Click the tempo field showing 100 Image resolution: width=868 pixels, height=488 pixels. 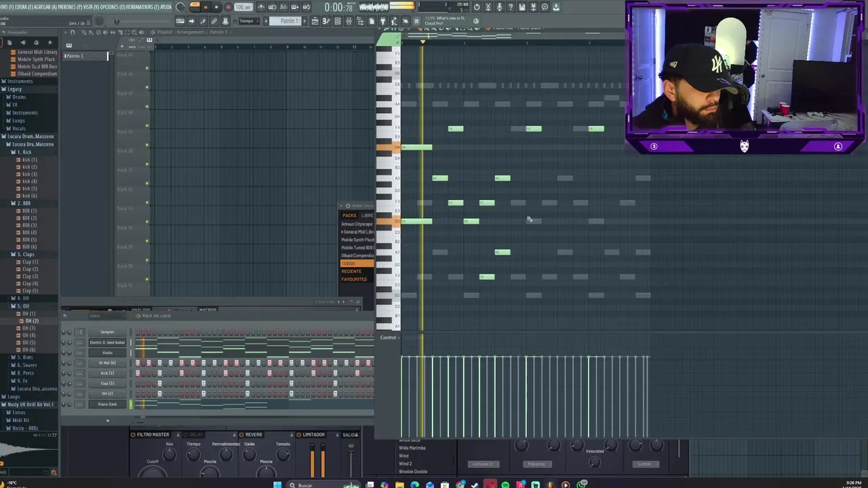coord(243,7)
